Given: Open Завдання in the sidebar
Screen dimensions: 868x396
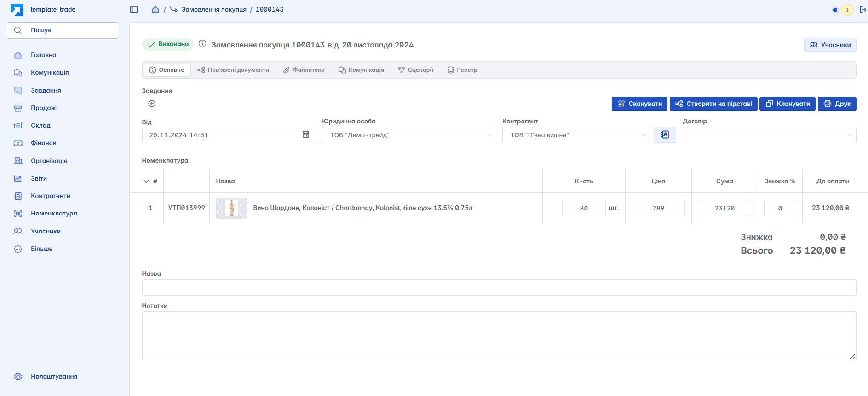Looking at the screenshot, I should coord(46,90).
